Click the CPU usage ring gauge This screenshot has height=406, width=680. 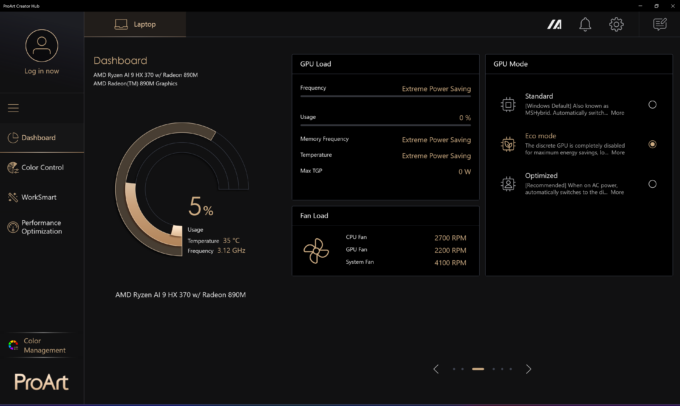(181, 189)
